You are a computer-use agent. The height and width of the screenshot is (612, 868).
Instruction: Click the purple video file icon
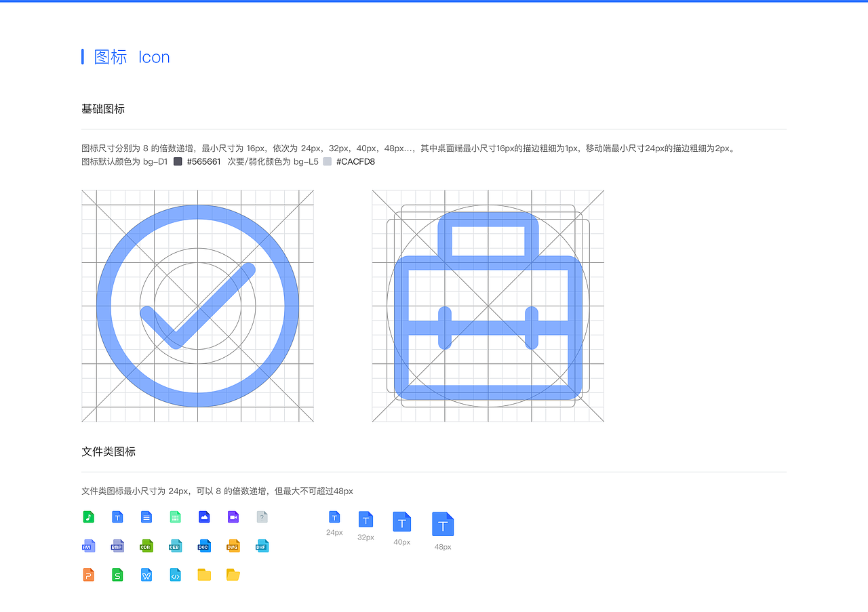[x=233, y=516]
